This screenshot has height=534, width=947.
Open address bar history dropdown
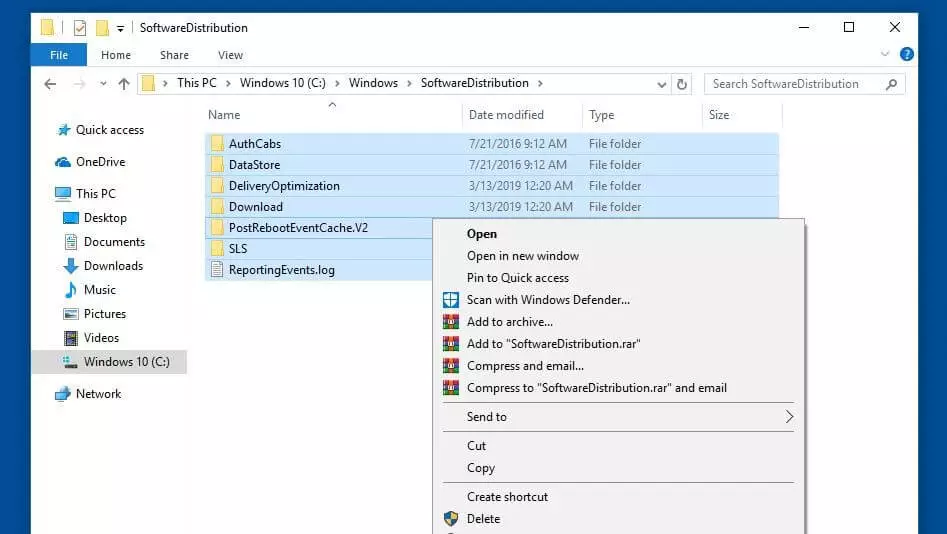click(661, 84)
